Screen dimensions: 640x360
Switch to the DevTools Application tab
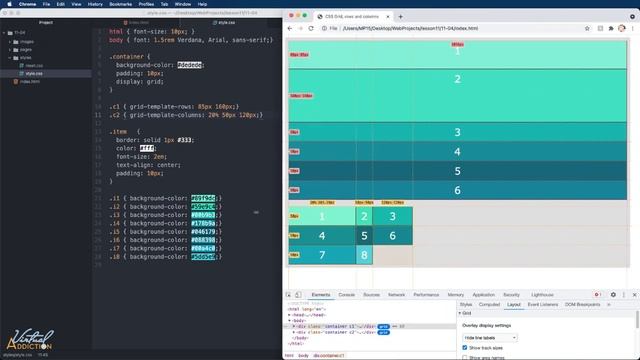[x=484, y=295]
